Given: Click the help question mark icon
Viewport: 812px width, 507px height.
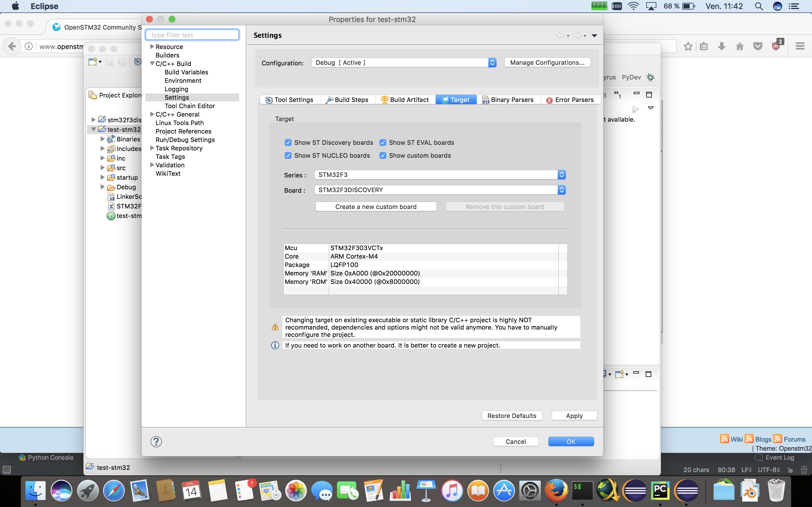Looking at the screenshot, I should [x=156, y=442].
